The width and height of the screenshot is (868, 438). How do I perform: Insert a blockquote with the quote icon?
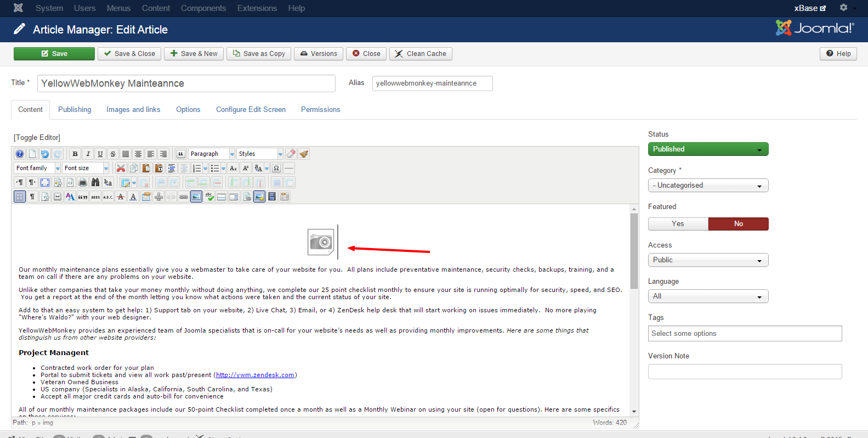click(180, 154)
